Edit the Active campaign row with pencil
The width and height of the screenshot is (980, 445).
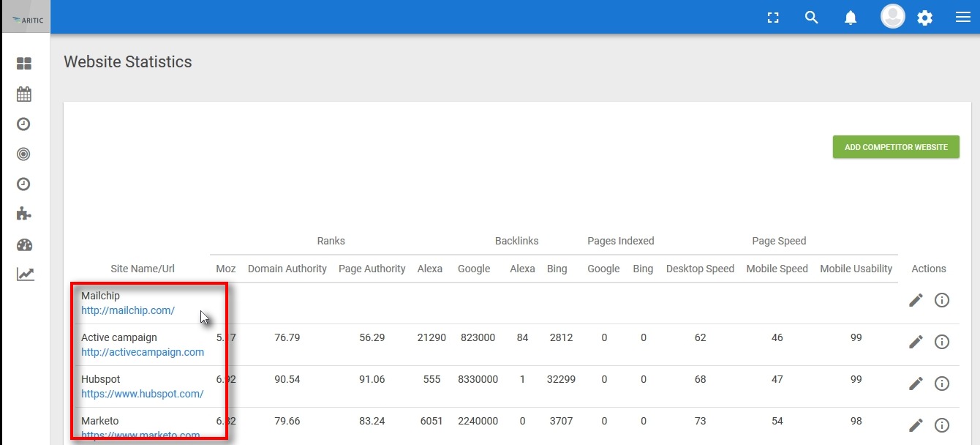[916, 342]
